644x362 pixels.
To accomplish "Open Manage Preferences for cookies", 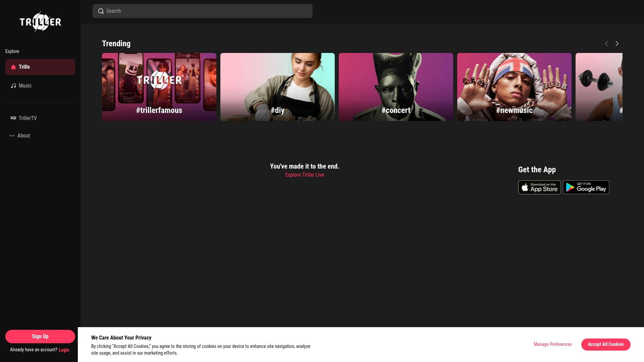I will 552,344.
